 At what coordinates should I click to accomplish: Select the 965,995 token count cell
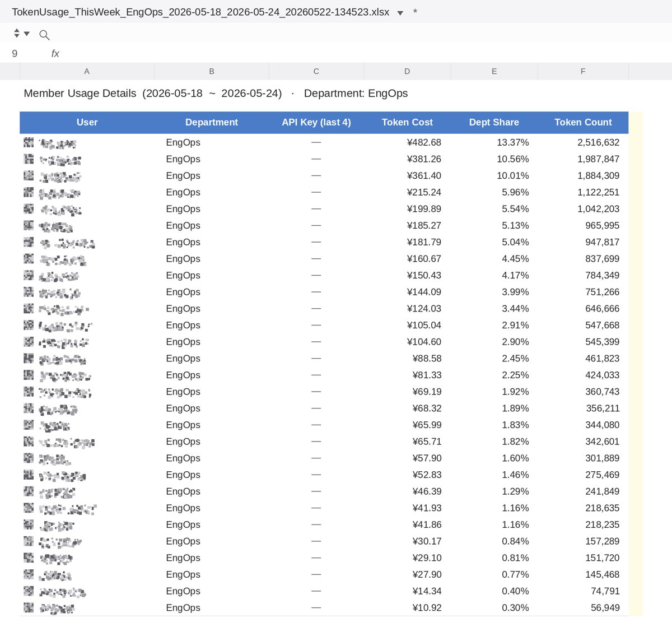coord(583,225)
